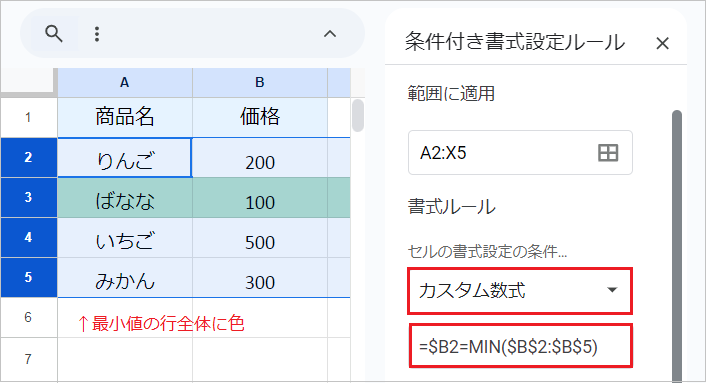This screenshot has width=708, height=384.
Task: Select the cell with value 500
Action: click(260, 238)
